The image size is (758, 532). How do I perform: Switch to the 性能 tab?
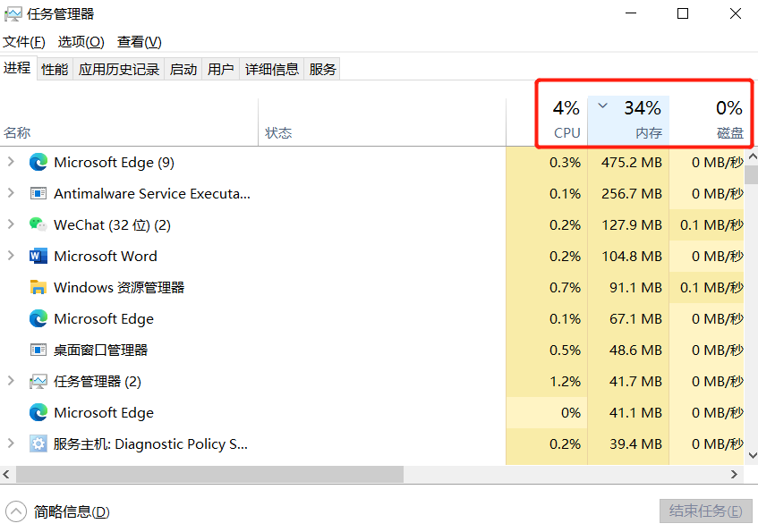55,70
